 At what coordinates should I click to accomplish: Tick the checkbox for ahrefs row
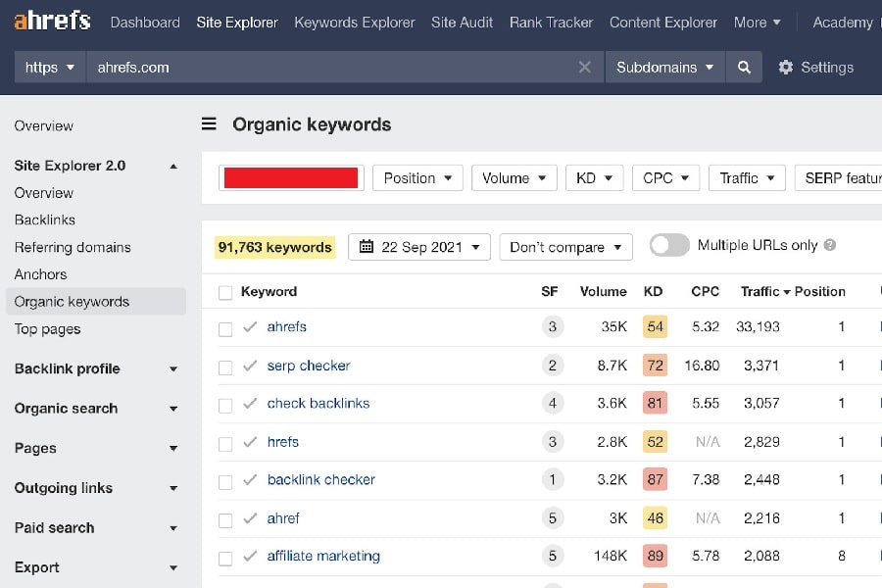tap(225, 329)
